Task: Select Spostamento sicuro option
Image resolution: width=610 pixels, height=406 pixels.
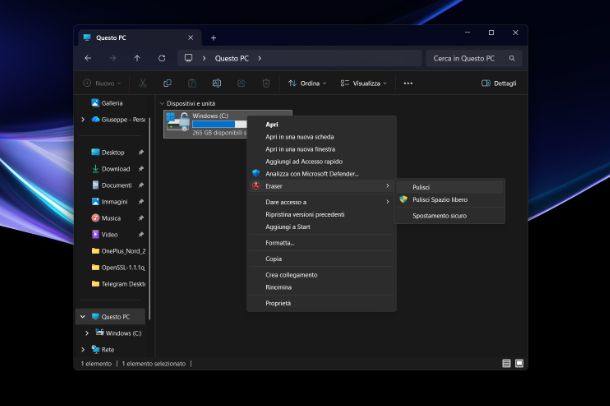Action: point(439,215)
